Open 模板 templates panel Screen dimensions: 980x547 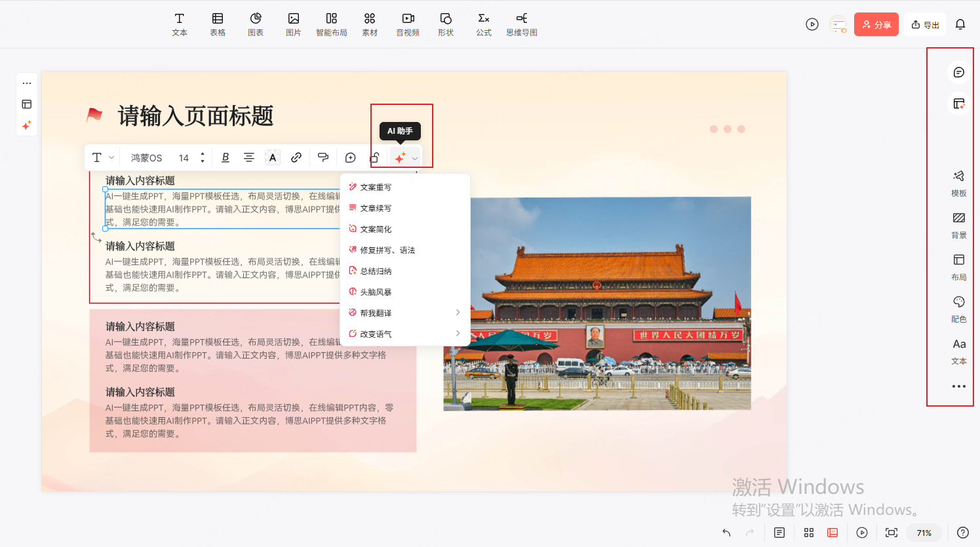(x=959, y=183)
